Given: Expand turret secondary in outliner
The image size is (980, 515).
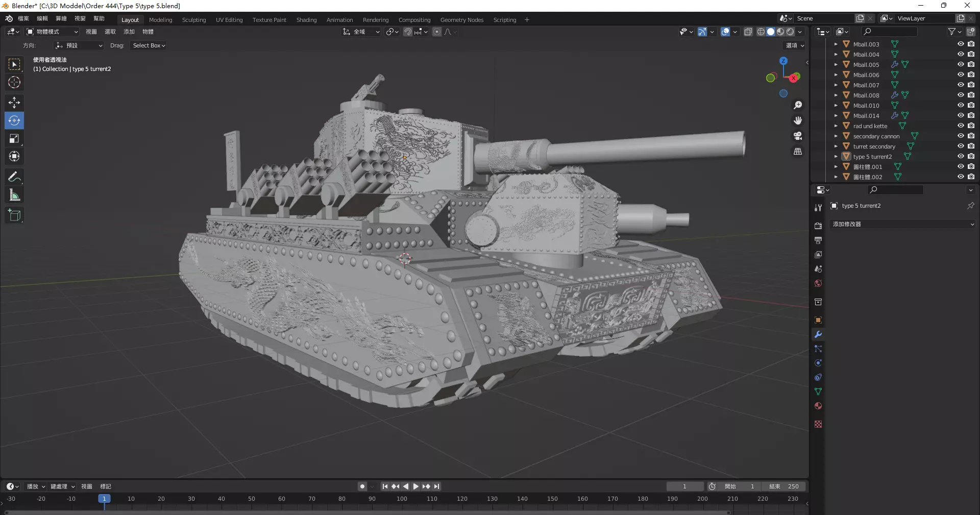Looking at the screenshot, I should point(836,146).
